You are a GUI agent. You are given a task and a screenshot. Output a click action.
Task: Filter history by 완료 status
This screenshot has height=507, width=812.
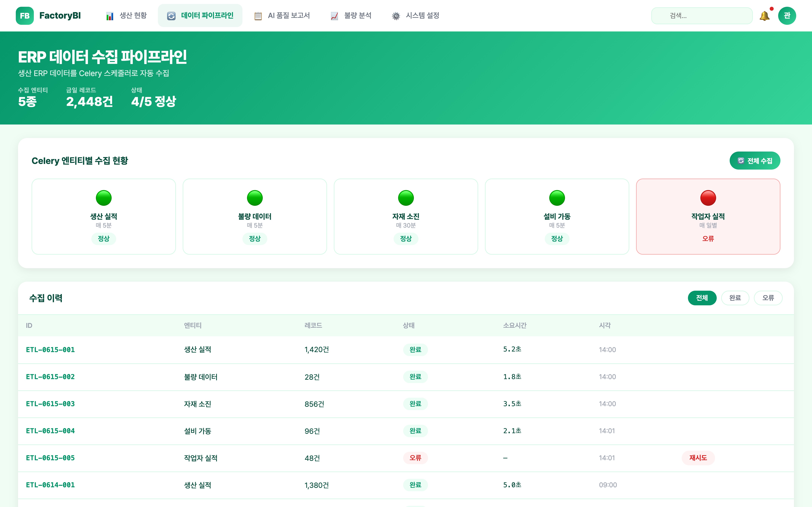(x=735, y=298)
